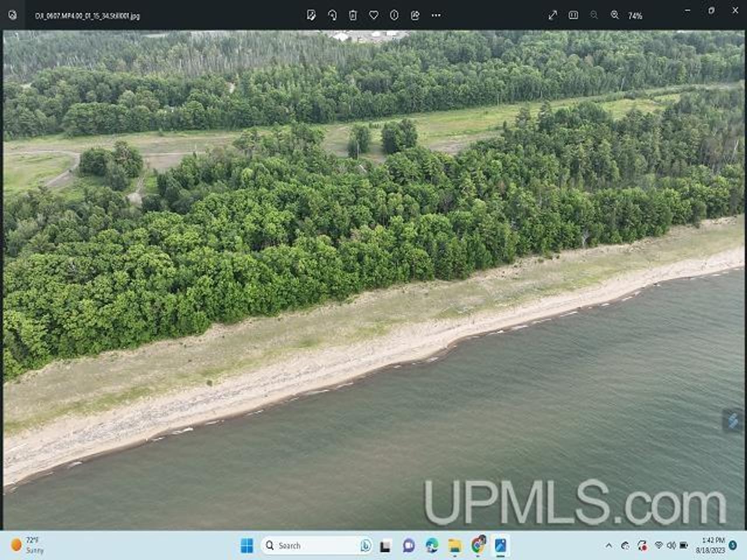Delete the photo with the trash icon

pos(352,15)
